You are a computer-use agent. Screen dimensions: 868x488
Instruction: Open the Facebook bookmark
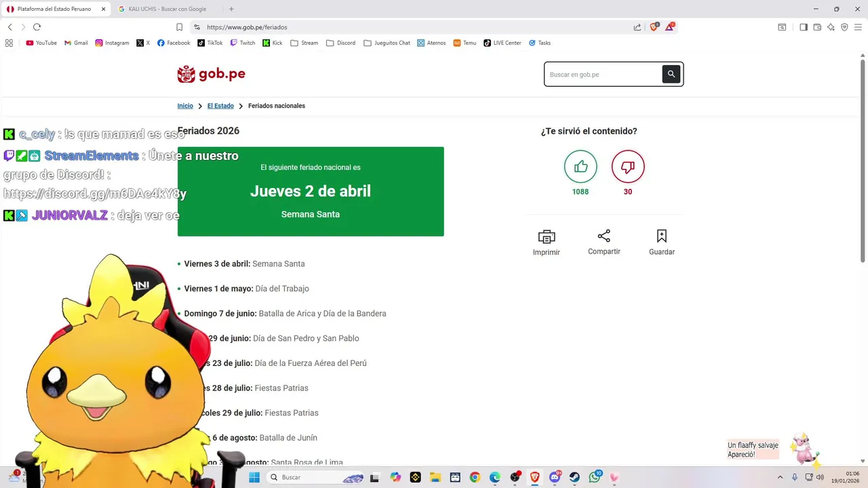click(x=174, y=43)
